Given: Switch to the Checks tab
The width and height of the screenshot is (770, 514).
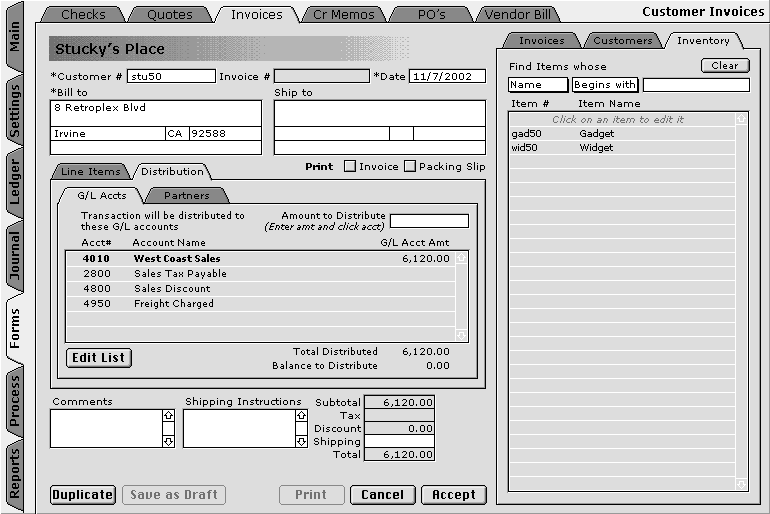Looking at the screenshot, I should tap(83, 15).
